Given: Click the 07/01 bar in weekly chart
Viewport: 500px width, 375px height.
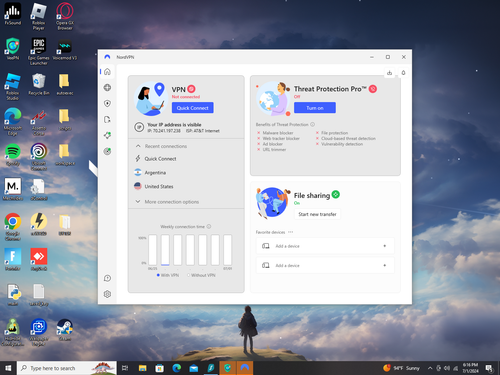Looking at the screenshot, I should 228,250.
